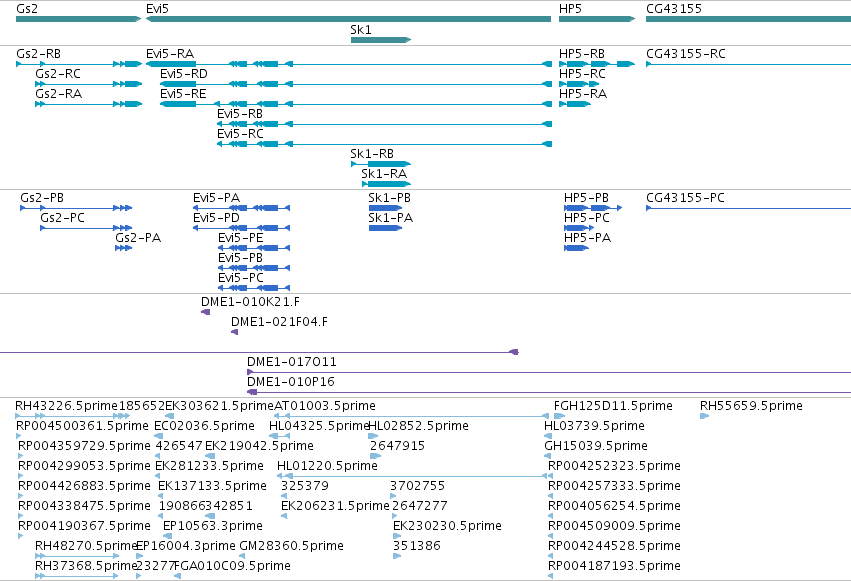Select the Sk1 gene bar

(x=381, y=40)
